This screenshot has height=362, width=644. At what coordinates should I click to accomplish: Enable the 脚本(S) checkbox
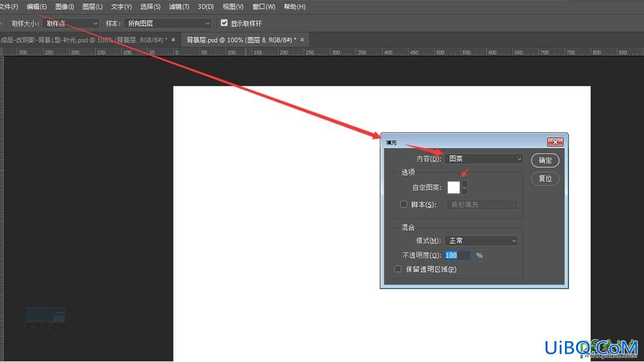[403, 204]
